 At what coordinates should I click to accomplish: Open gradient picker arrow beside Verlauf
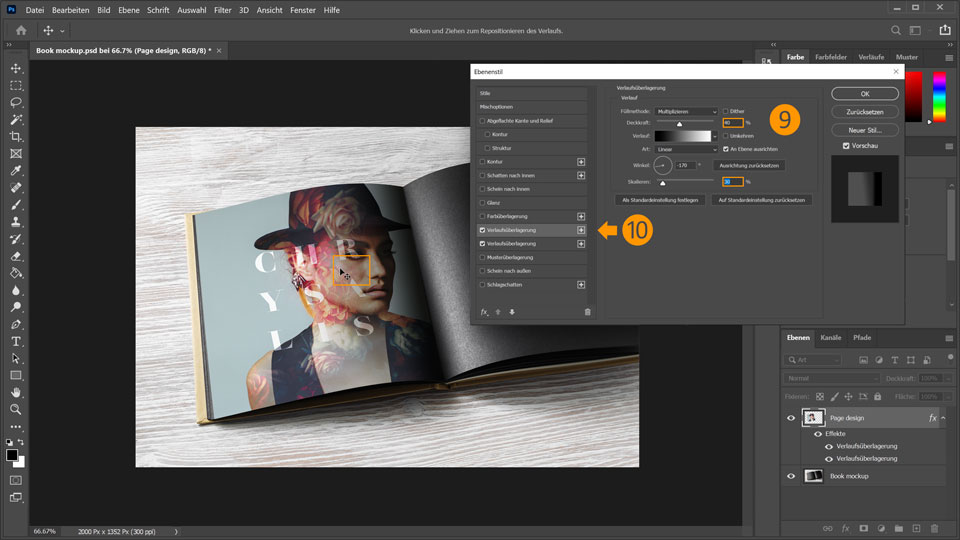tap(714, 136)
